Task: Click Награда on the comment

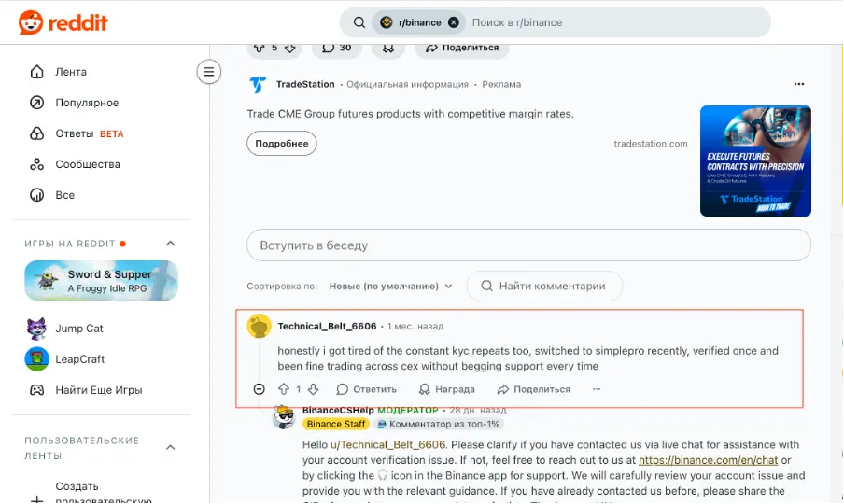Action: tap(447, 389)
